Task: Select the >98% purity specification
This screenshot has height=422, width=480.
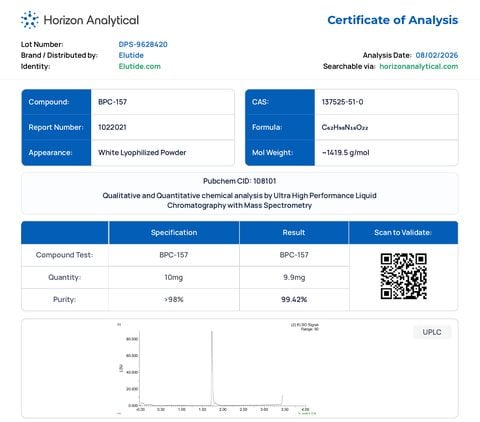Action: [174, 299]
